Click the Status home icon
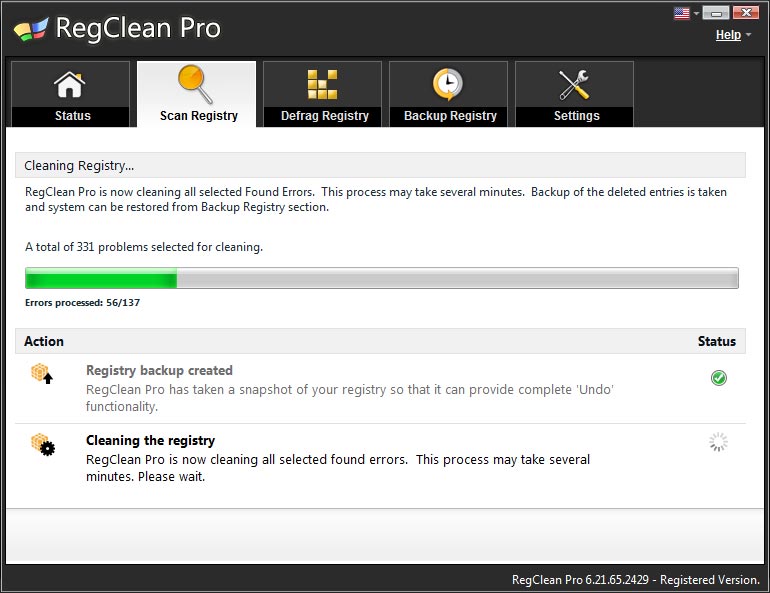Viewport: 770px width, 593px height. tap(69, 84)
